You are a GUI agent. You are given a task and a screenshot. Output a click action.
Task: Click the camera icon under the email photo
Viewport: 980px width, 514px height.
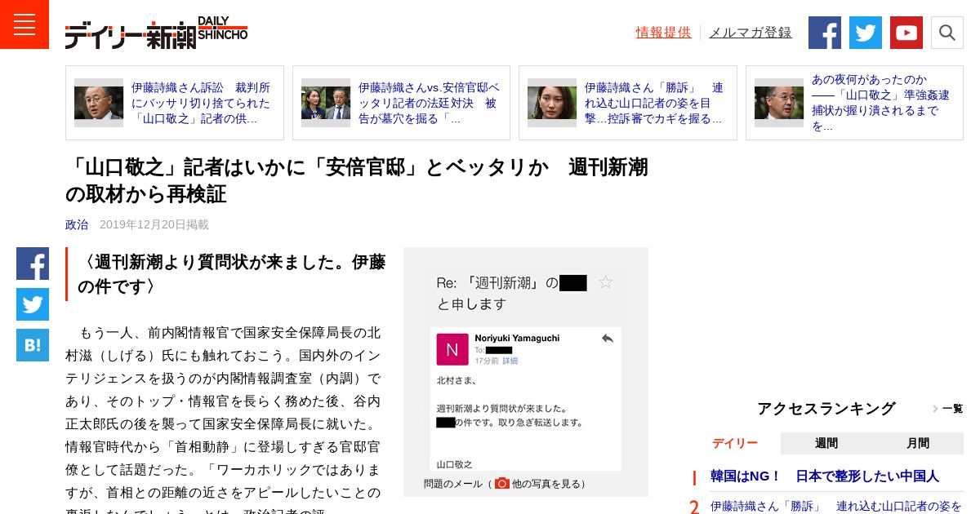(x=502, y=483)
